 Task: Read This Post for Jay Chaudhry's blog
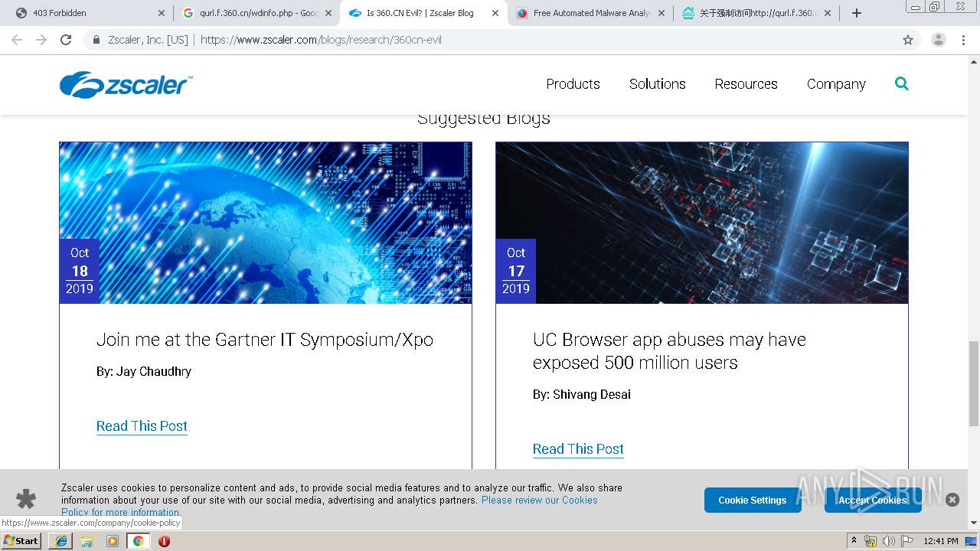click(x=142, y=426)
